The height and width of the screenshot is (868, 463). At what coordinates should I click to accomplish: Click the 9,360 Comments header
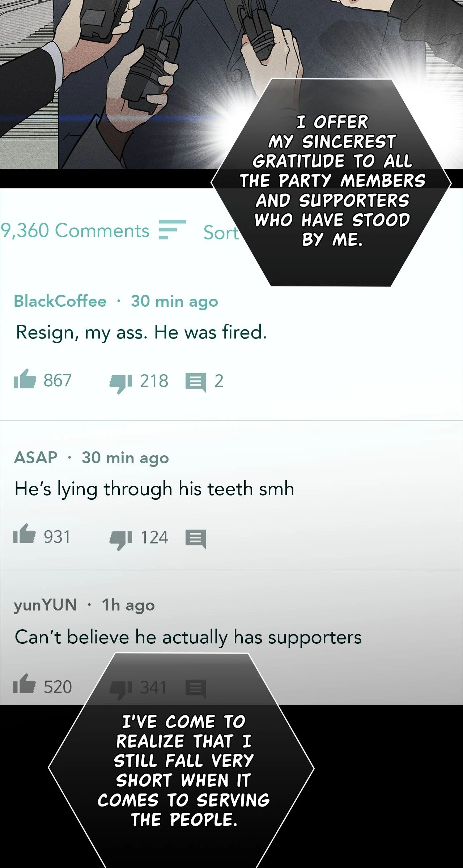75,230
